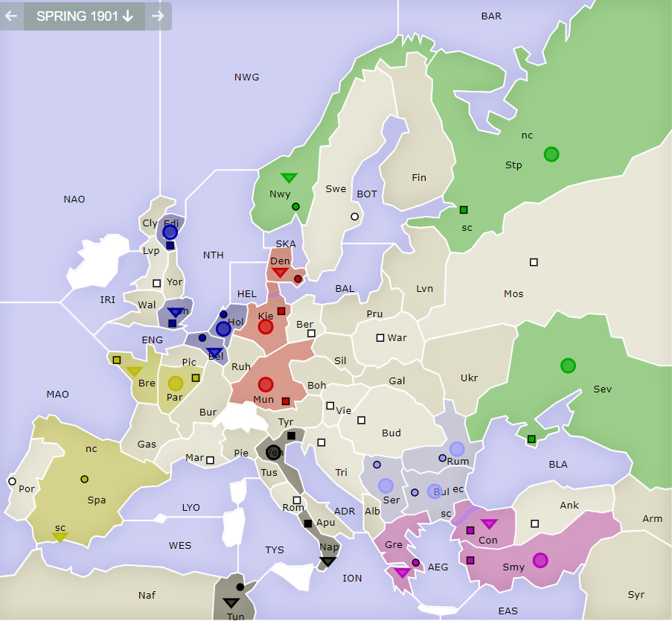Click the Liverpool supply center square
Screen dimensions: 672x621
pos(157,283)
